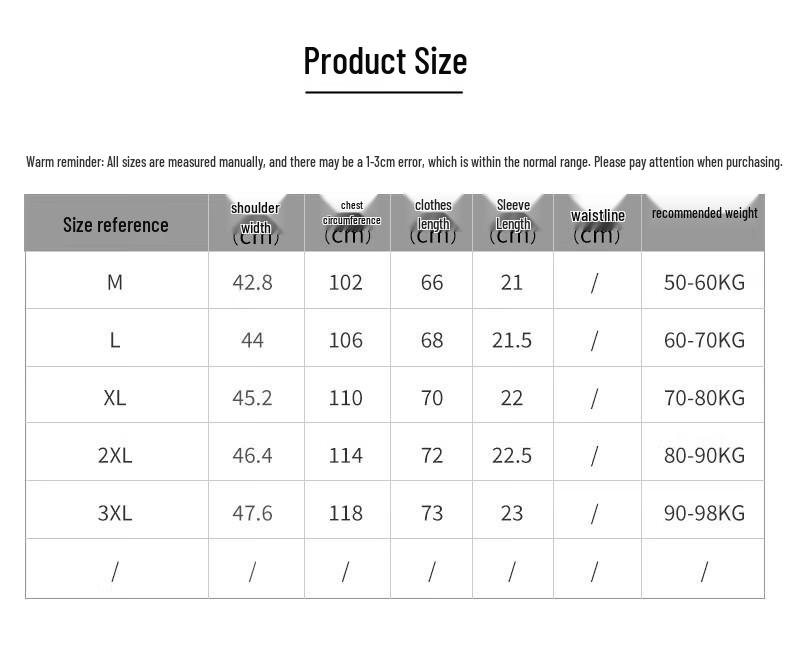The image size is (790, 653).
Task: Click the 73 clothes length value
Action: [432, 513]
